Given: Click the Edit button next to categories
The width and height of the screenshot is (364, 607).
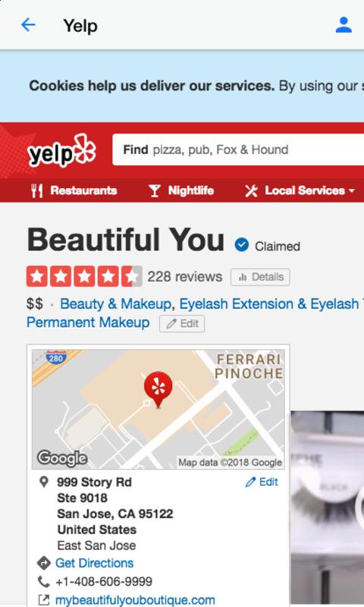Looking at the screenshot, I should coord(182,324).
